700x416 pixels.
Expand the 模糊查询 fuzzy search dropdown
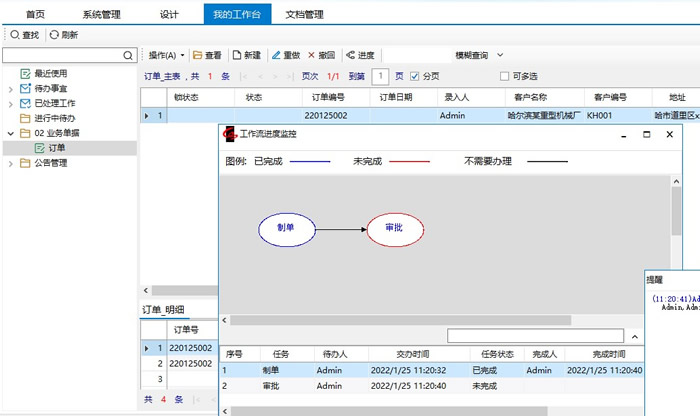tap(500, 55)
